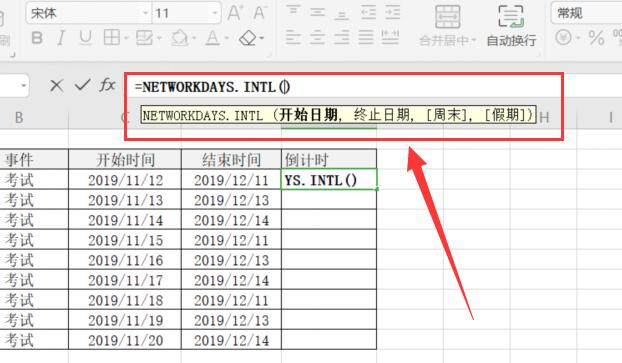Center text horizontally
This screenshot has height=363, width=622.
(317, 37)
